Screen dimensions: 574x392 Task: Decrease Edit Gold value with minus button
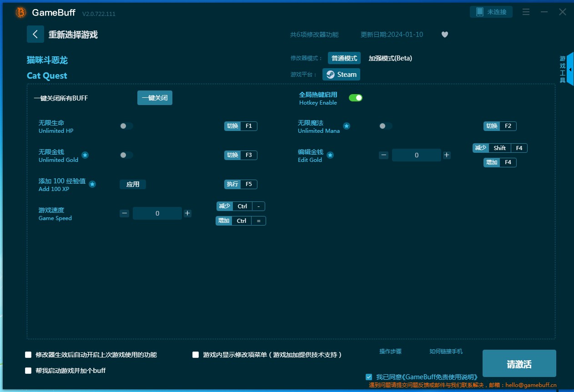(x=383, y=155)
